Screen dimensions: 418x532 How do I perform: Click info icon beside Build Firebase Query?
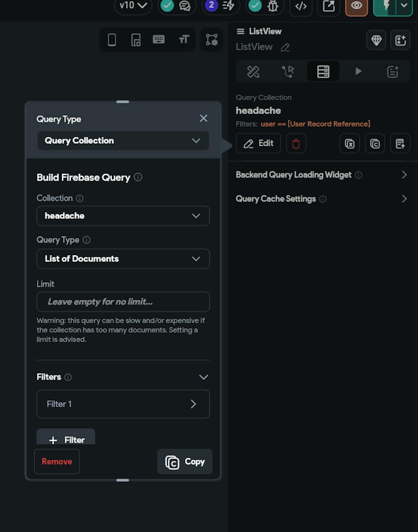click(138, 177)
